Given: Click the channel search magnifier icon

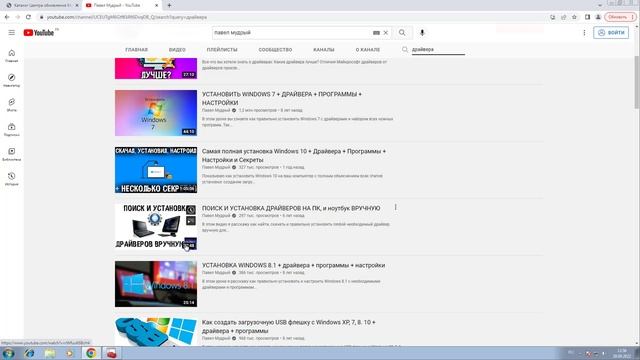Looking at the screenshot, I should pos(404,49).
